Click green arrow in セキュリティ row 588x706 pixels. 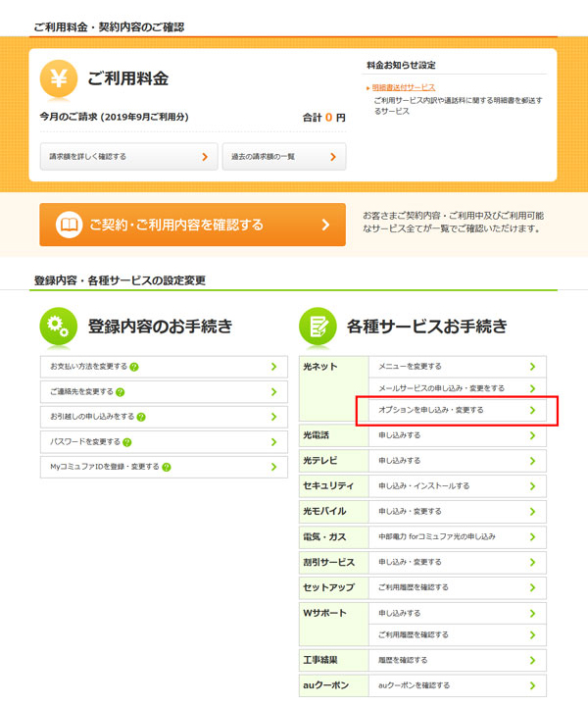[533, 486]
